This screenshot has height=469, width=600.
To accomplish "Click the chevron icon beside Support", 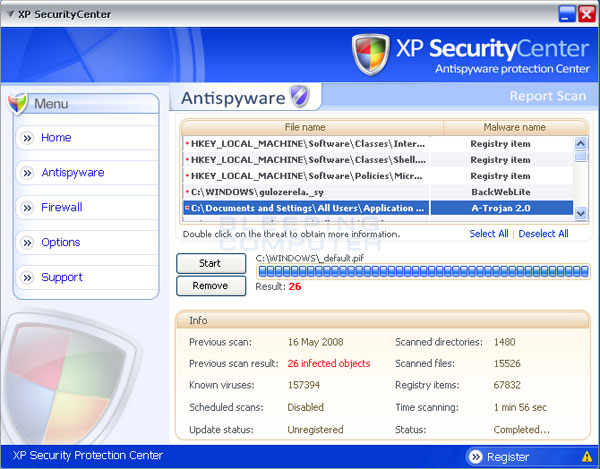I will (27, 278).
